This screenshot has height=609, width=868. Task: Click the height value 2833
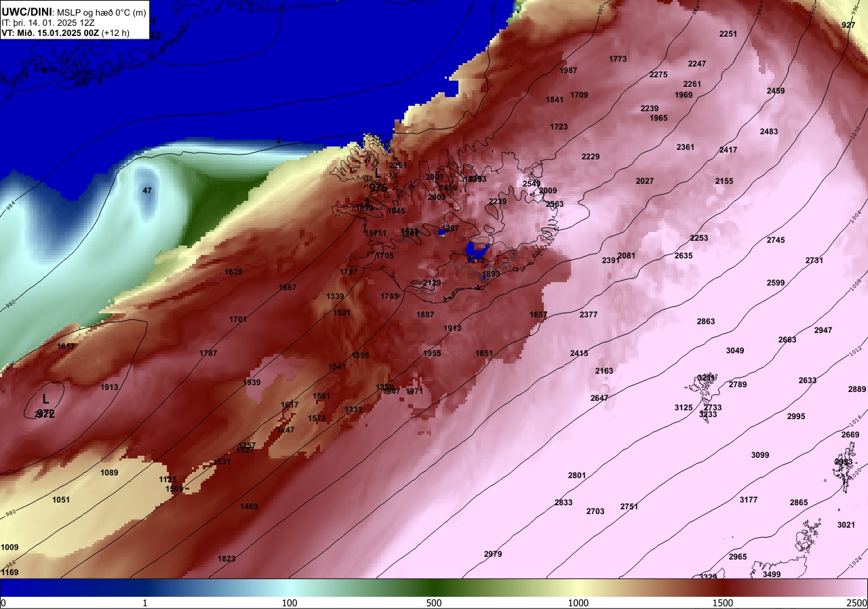[564, 503]
